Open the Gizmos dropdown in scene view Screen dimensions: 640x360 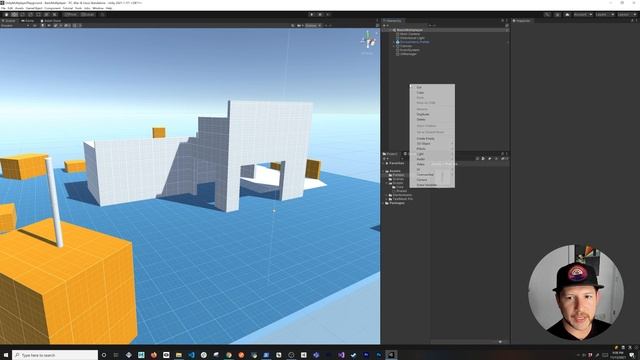313,25
